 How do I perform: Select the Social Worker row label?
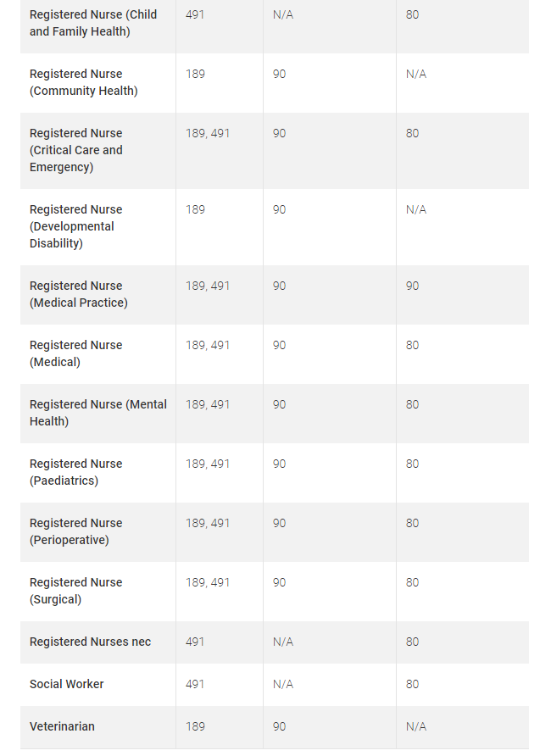[x=67, y=684]
